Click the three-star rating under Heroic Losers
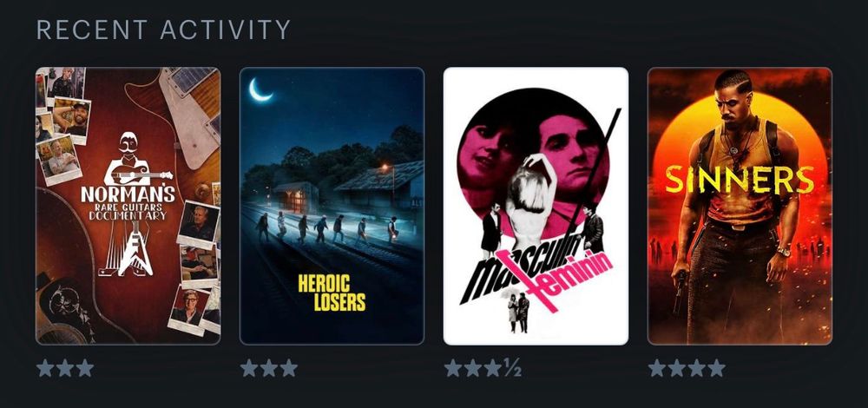The width and height of the screenshot is (868, 408). (x=269, y=367)
